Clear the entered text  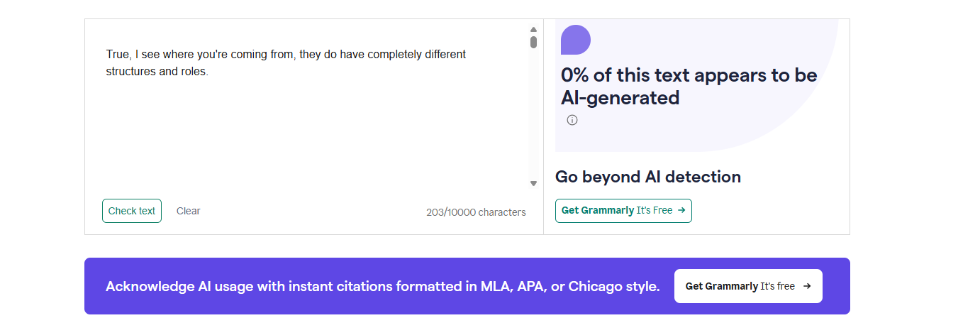(189, 211)
